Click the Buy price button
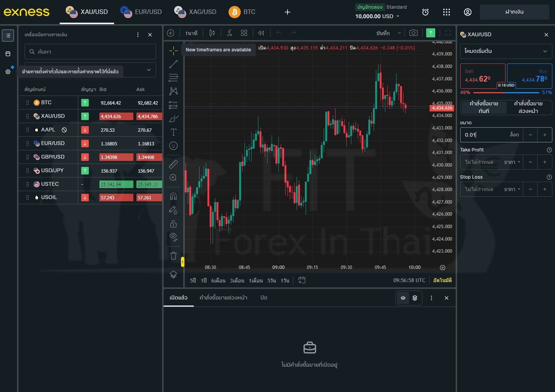 coord(529,76)
